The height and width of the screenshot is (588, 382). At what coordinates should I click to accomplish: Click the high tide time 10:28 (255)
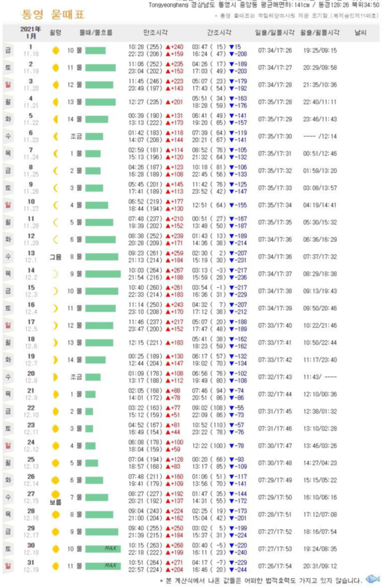146,47
